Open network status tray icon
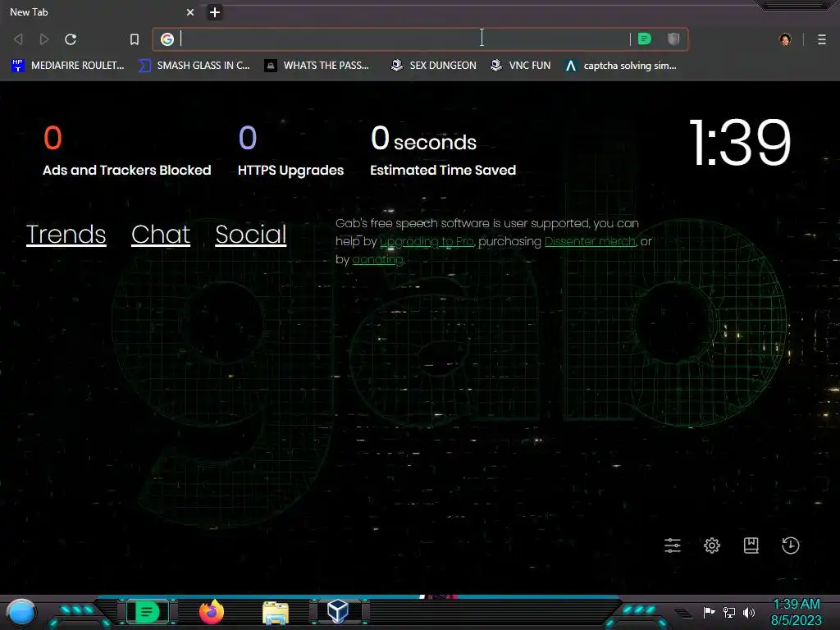 pyautogui.click(x=729, y=612)
